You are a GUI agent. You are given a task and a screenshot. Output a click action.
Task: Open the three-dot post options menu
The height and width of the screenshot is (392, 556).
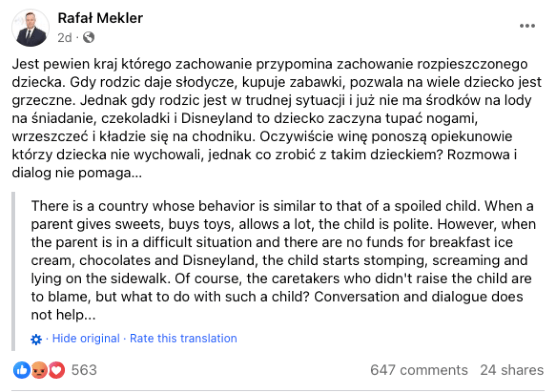pos(527,26)
